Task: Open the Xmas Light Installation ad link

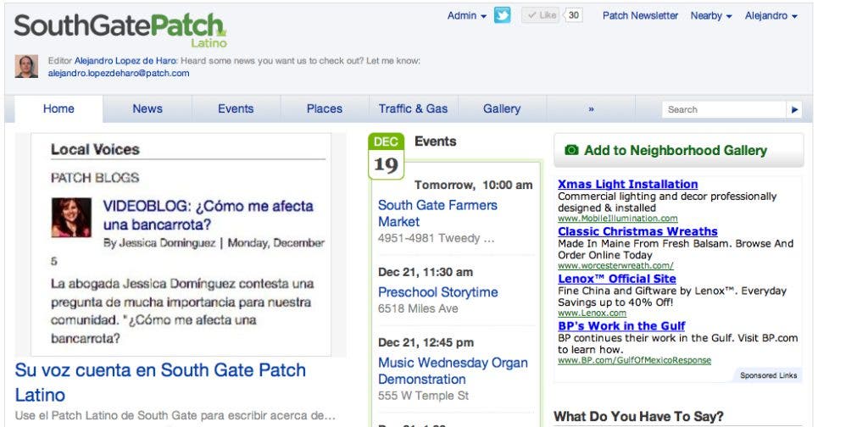Action: pyautogui.click(x=627, y=184)
